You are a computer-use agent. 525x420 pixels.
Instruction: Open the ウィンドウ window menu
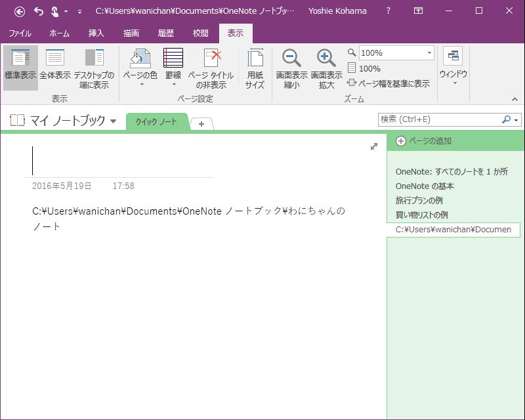click(453, 66)
